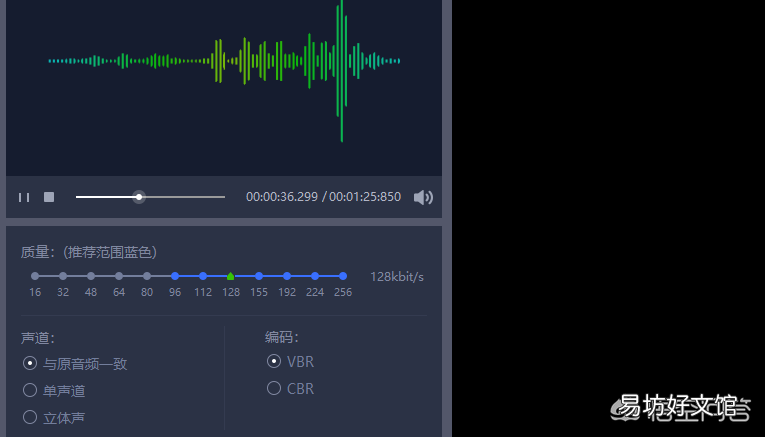Click the 质量 recommended range label

click(x=89, y=252)
